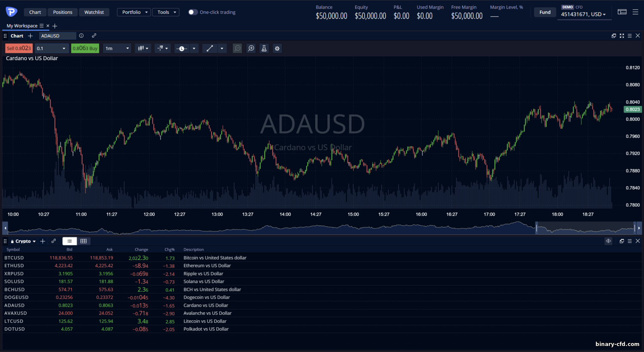Click the chain link icon in Chart panel
644x352 pixels.
[x=94, y=36]
